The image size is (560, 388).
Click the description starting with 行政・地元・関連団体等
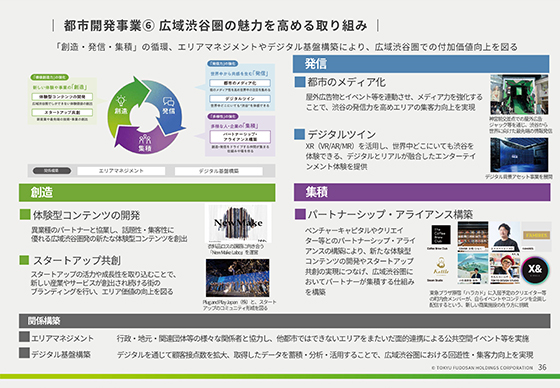(x=323, y=338)
